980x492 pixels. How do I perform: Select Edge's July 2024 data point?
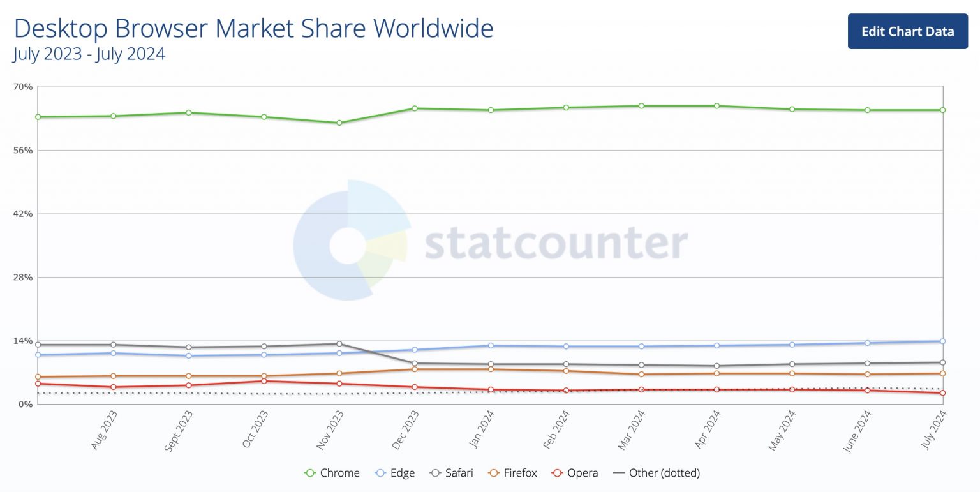(942, 341)
